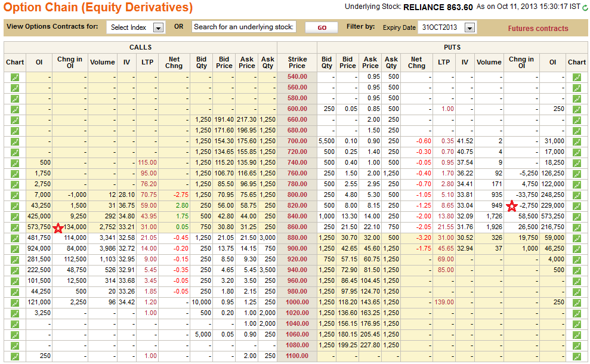Open puts chart icon for strike 1080.00
The width and height of the screenshot is (590, 364).
pyautogui.click(x=576, y=346)
